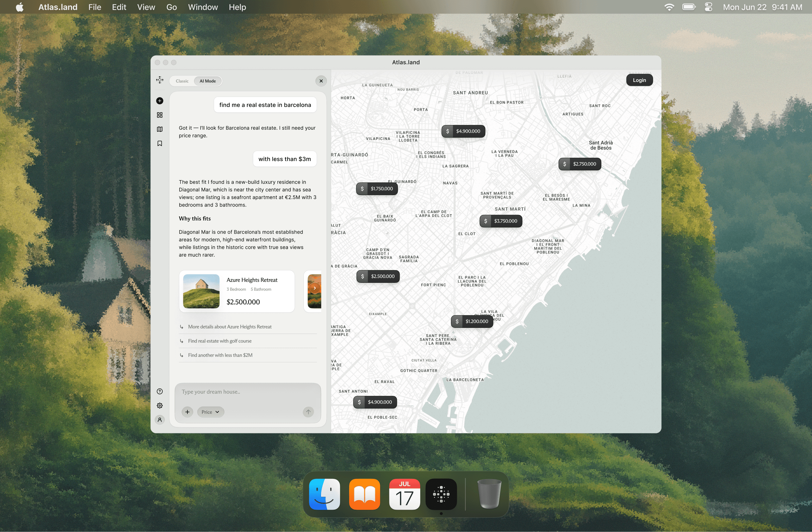The height and width of the screenshot is (532, 812).
Task: Send message with up arrow button
Action: (308, 412)
